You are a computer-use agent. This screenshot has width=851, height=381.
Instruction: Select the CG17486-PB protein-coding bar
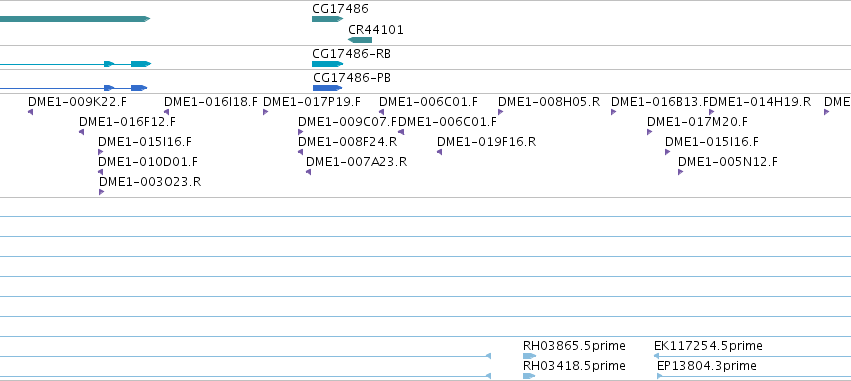click(327, 88)
